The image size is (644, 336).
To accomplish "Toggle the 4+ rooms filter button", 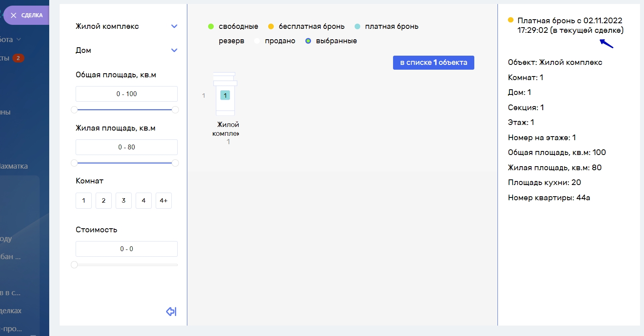I will pyautogui.click(x=164, y=201).
